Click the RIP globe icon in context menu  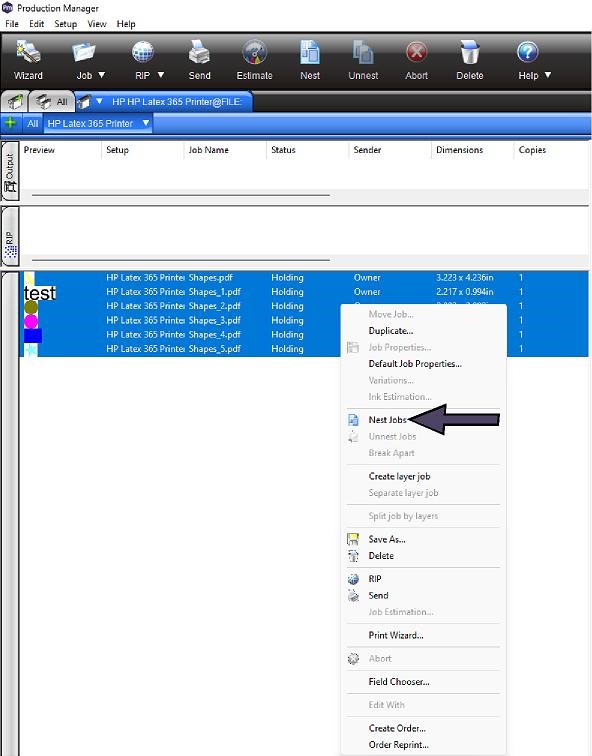pos(353,579)
